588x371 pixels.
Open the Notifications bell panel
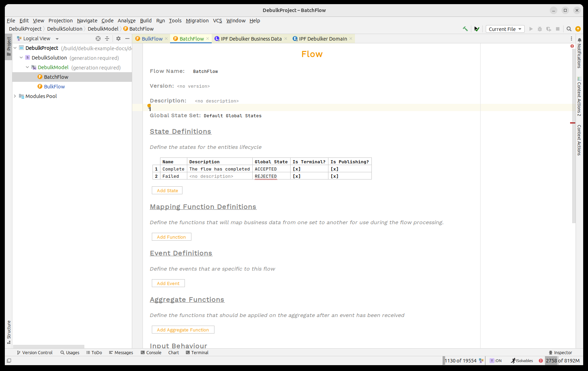[x=579, y=40]
